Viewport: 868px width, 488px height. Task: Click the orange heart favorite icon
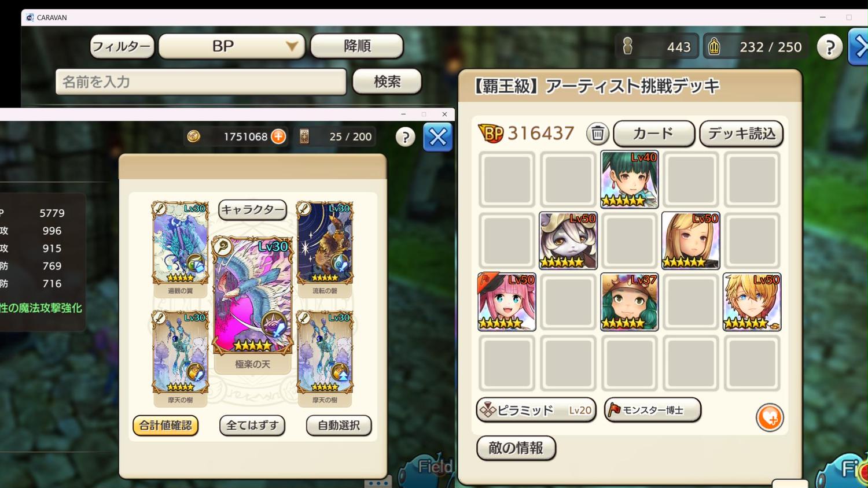770,417
